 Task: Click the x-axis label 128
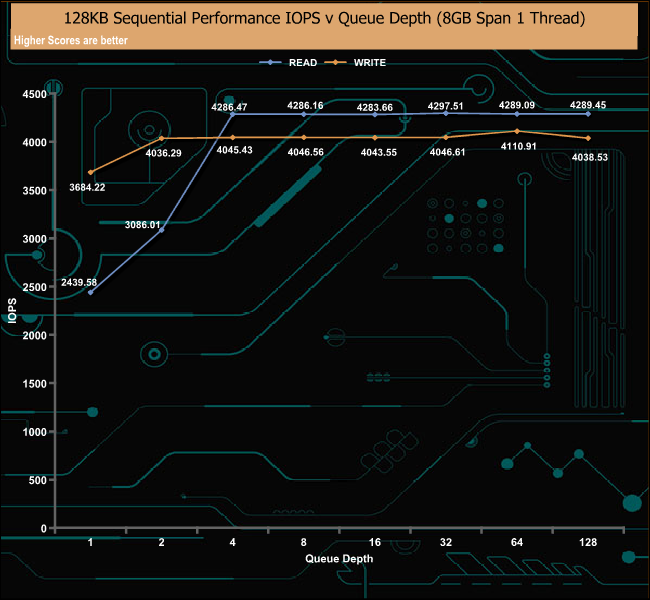tap(588, 542)
